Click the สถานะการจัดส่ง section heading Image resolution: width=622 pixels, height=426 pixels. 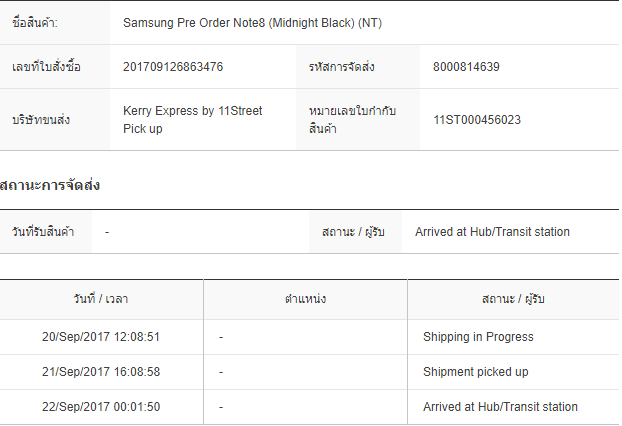tap(50, 185)
